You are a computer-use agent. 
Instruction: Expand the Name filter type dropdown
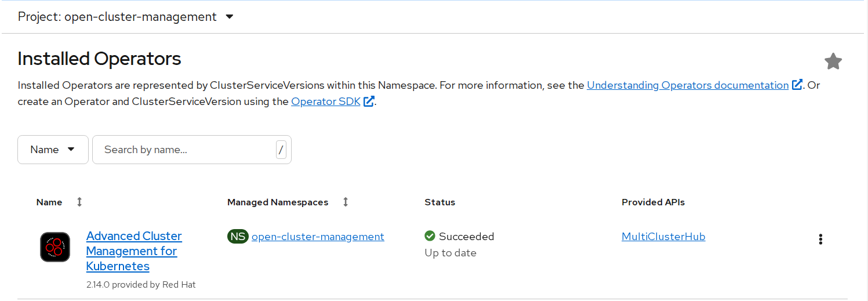coord(53,150)
